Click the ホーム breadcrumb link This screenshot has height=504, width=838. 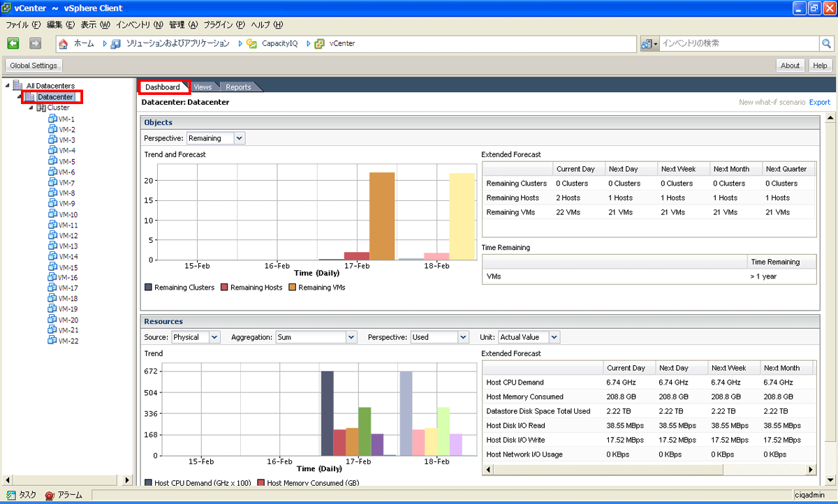[x=84, y=43]
